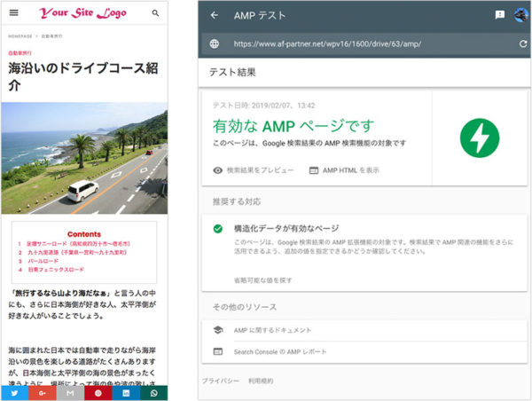Click the 有効な AMP ページです heading
The image size is (532, 401).
[293, 126]
